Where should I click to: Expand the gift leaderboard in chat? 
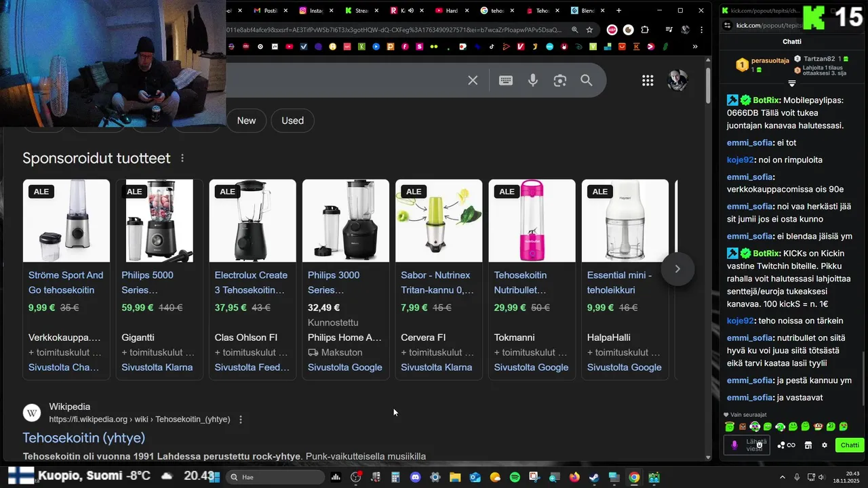[791, 83]
